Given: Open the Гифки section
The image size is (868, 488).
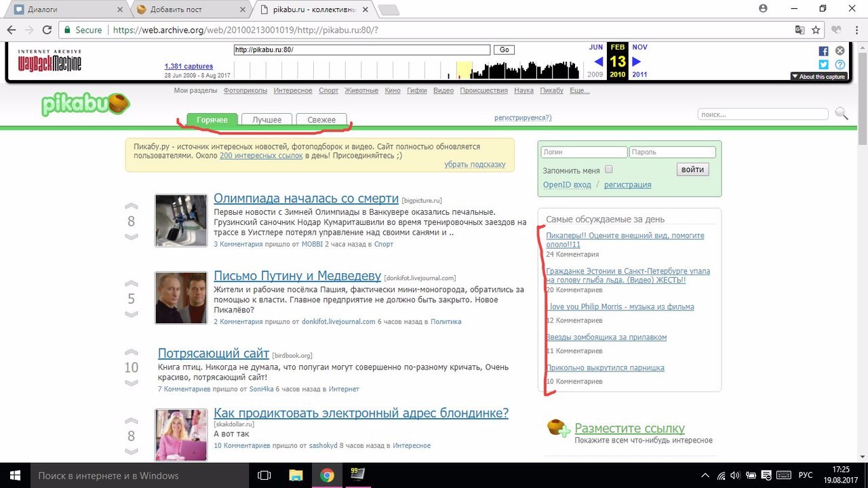Looking at the screenshot, I should coord(416,90).
